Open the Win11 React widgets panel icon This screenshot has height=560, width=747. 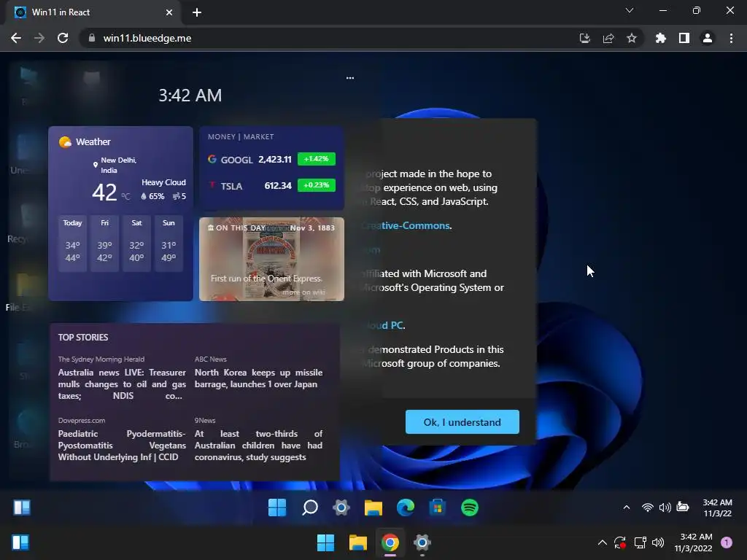tap(21, 507)
